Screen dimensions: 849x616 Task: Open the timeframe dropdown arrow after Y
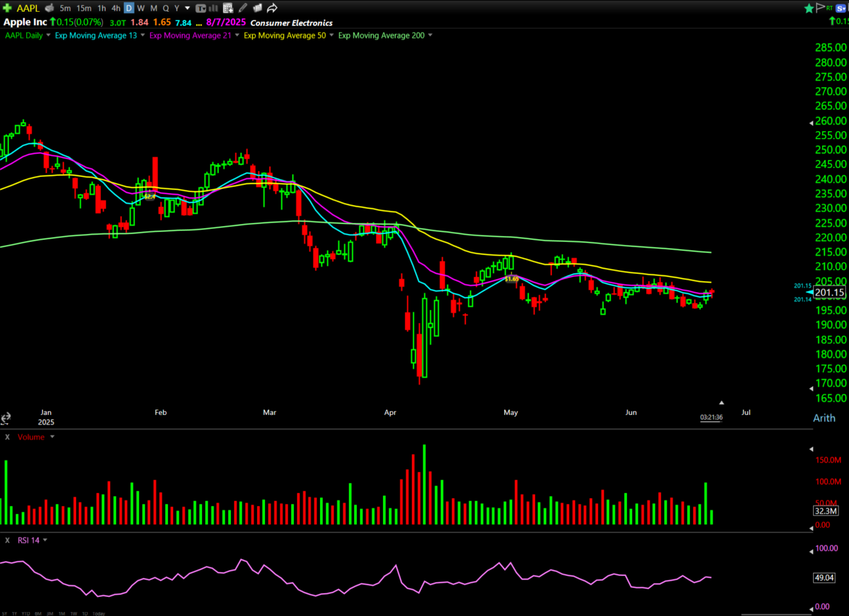click(x=188, y=9)
